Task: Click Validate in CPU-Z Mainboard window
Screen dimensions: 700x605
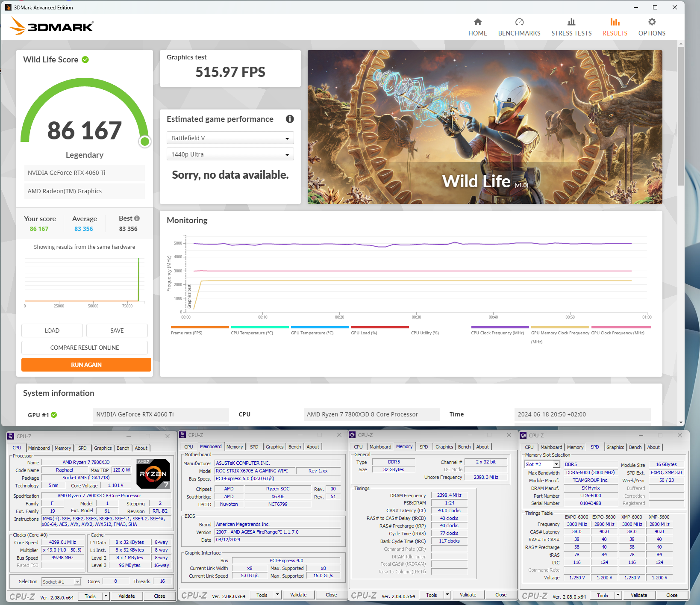Action: 298,595
